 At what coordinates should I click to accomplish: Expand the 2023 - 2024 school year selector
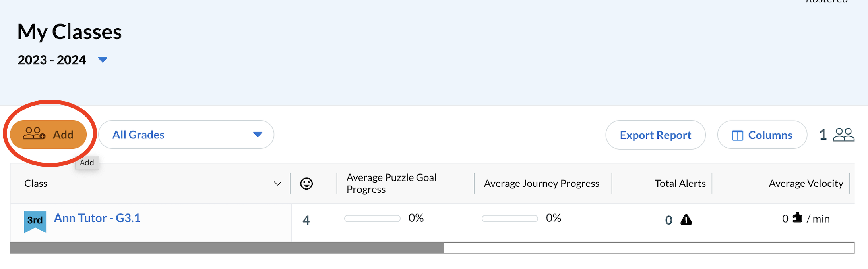[x=103, y=60]
